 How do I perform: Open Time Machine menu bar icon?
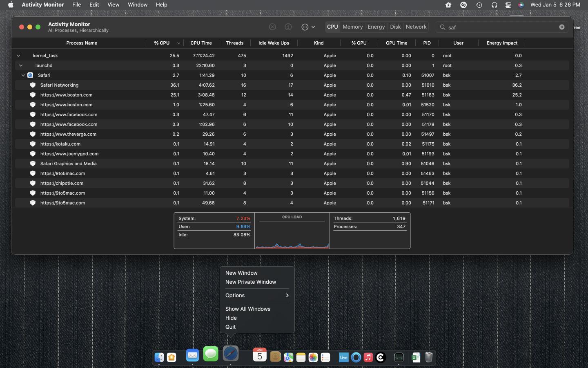(479, 5)
